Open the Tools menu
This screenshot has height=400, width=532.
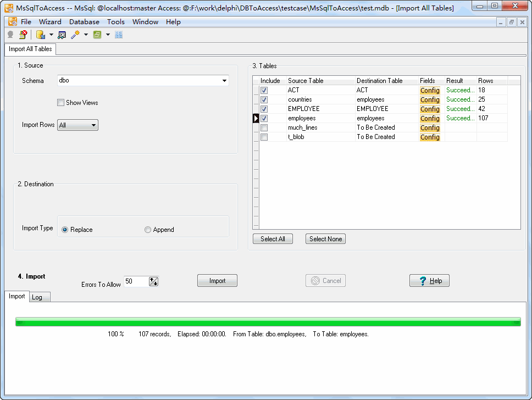click(116, 22)
